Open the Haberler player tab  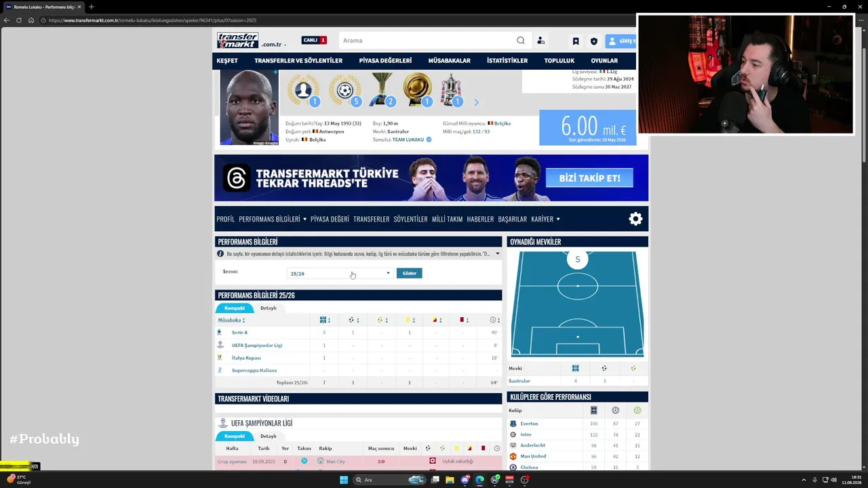[480, 220]
